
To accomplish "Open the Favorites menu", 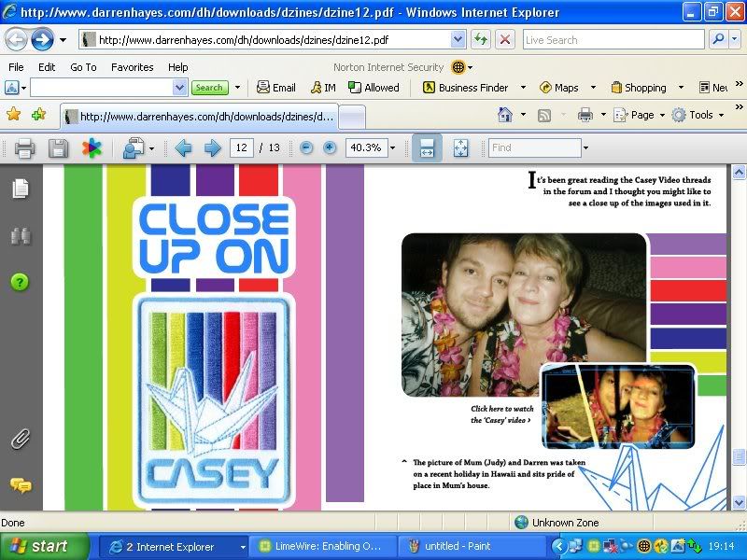I will point(132,67).
